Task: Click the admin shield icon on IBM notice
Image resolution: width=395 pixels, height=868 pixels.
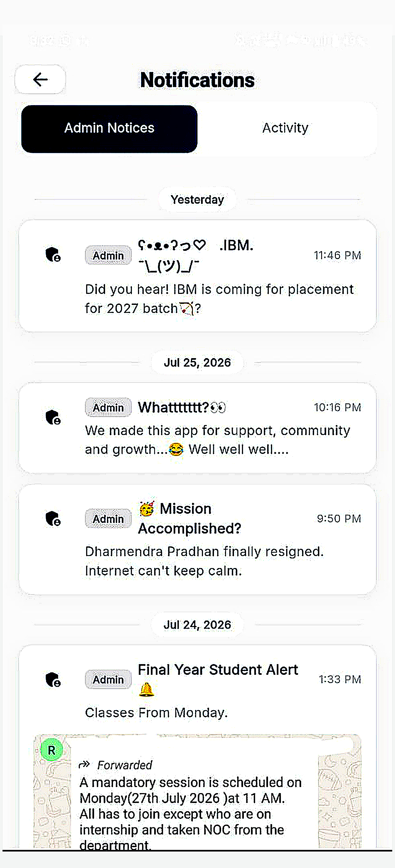Action: (x=53, y=255)
